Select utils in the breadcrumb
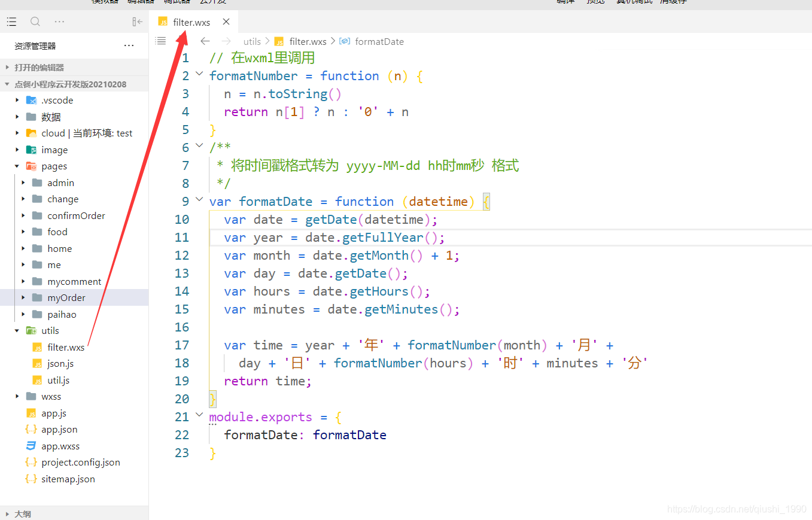Viewport: 812px width, 520px height. click(252, 41)
